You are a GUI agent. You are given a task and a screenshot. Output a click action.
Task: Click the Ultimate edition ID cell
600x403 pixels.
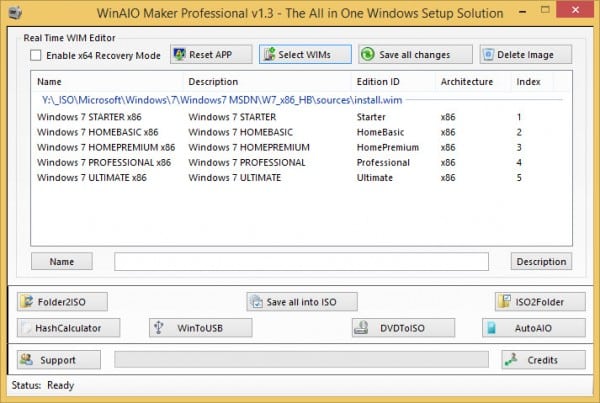[375, 178]
